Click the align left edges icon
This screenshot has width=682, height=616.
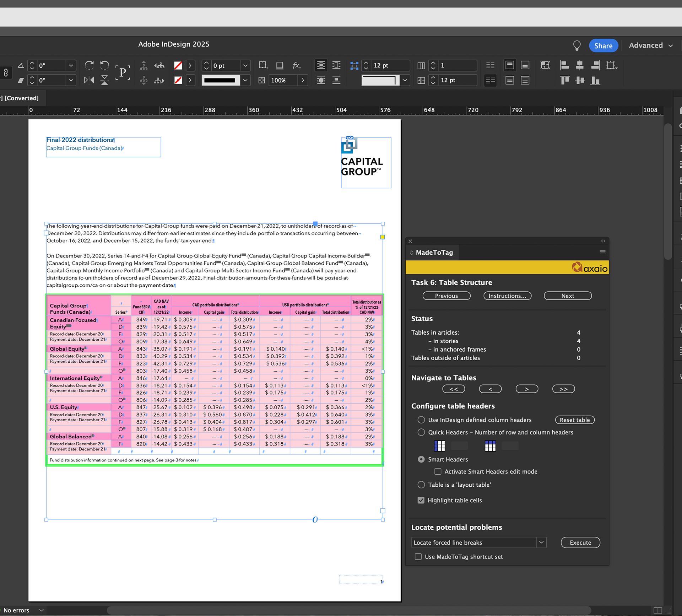(564, 65)
